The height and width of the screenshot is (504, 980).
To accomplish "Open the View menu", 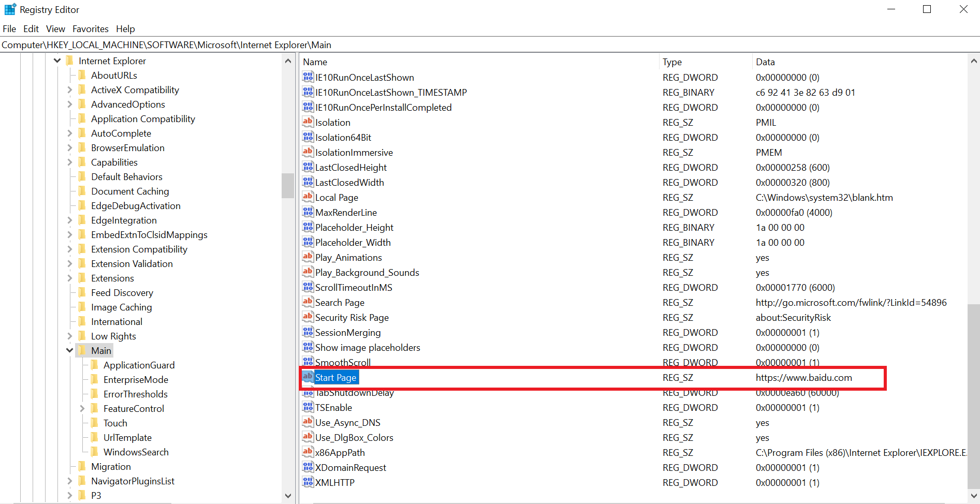I will [x=55, y=28].
